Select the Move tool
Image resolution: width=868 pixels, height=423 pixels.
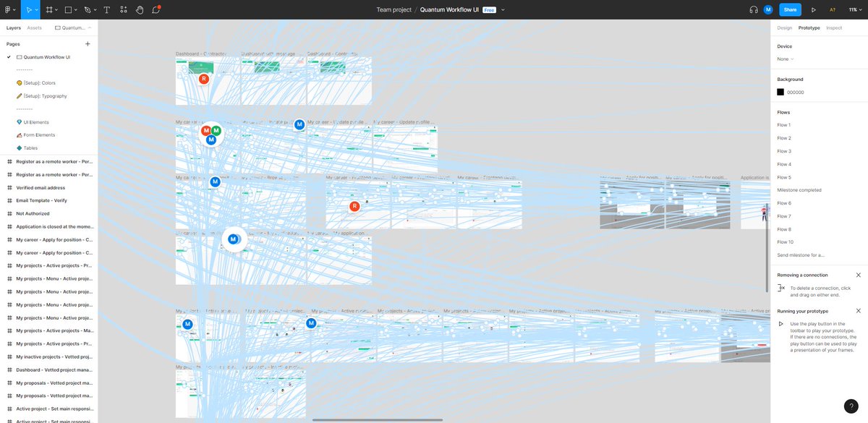click(29, 9)
